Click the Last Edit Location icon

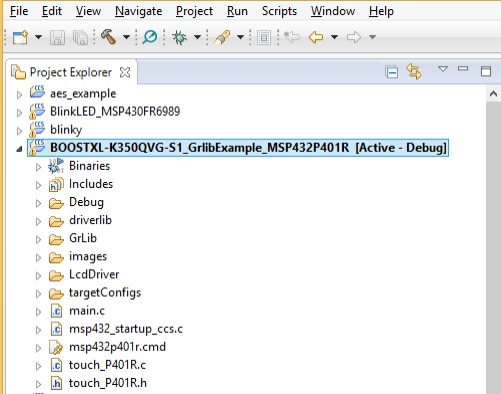click(292, 37)
